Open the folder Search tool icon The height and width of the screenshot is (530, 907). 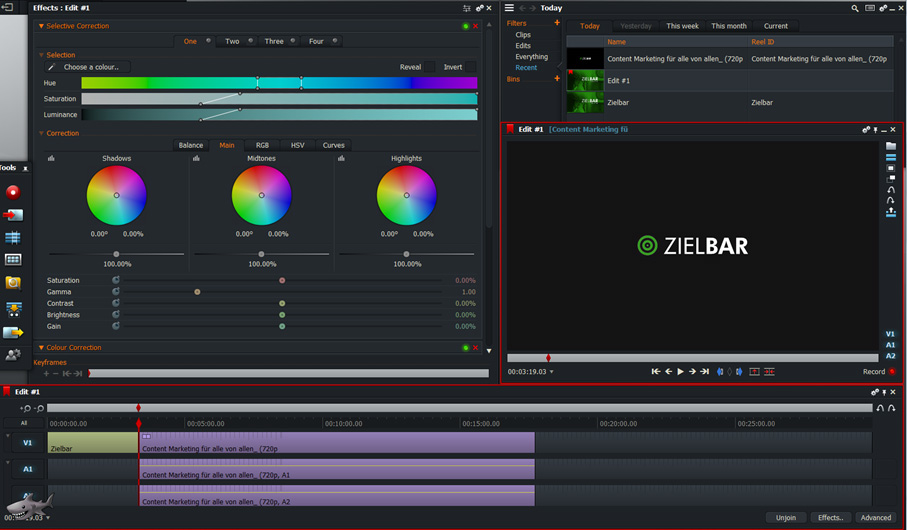[x=13, y=282]
